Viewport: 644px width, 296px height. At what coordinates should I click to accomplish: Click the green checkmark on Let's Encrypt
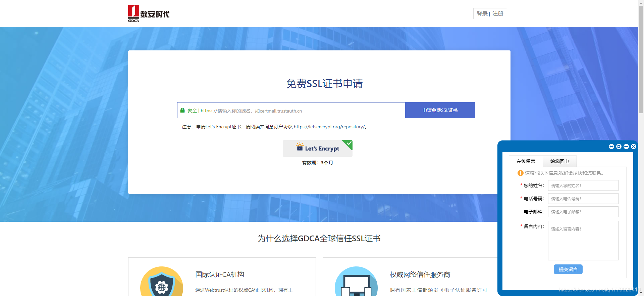click(348, 144)
